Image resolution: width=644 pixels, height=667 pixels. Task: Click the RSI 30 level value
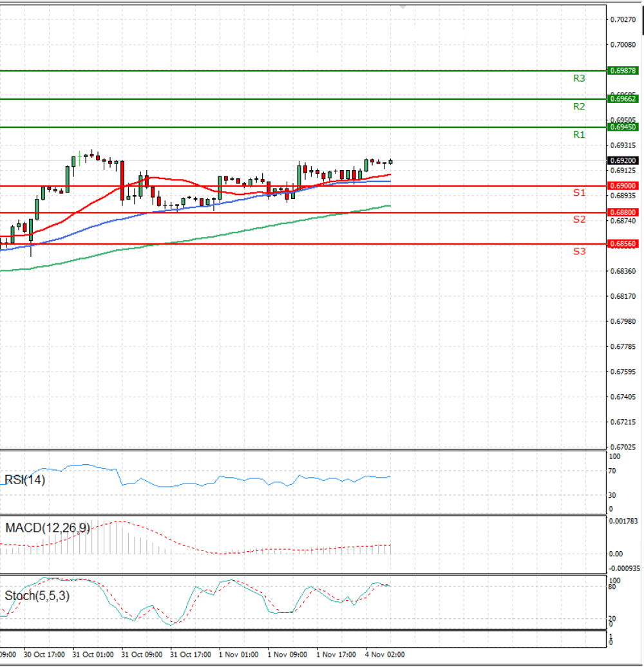tap(612, 495)
